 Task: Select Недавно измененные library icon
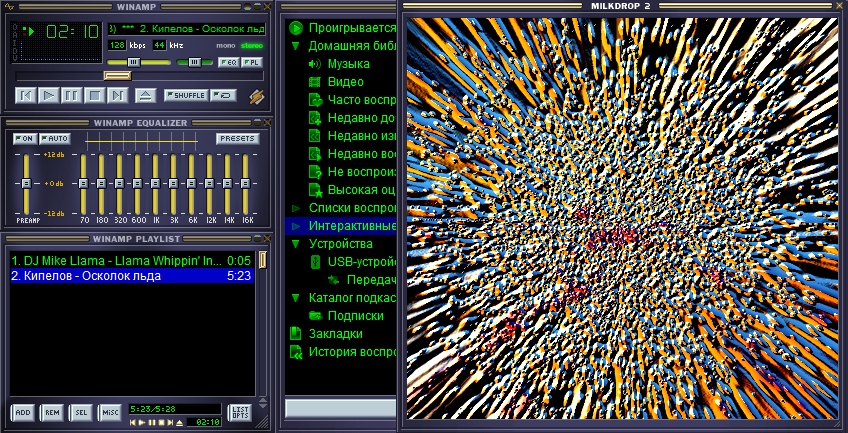pyautogui.click(x=315, y=136)
